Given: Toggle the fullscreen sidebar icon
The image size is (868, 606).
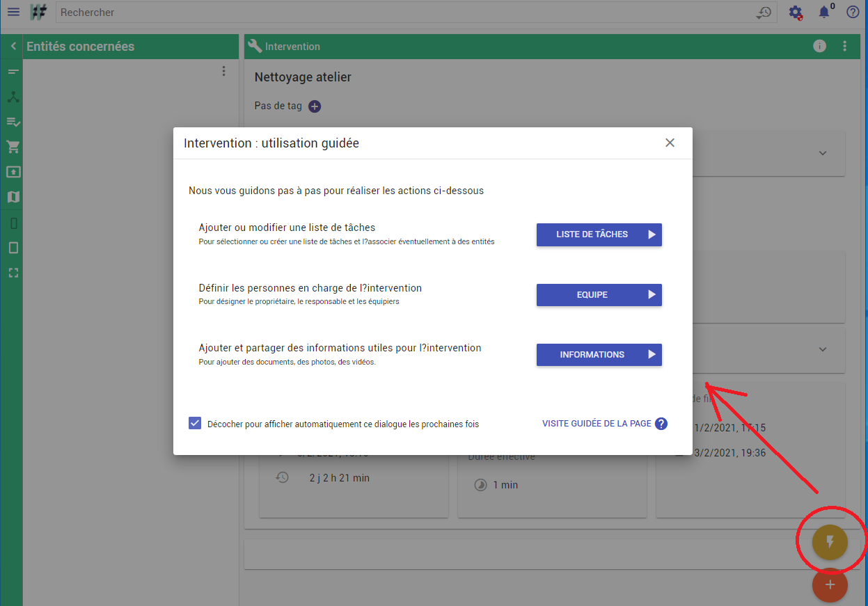Looking at the screenshot, I should (13, 273).
